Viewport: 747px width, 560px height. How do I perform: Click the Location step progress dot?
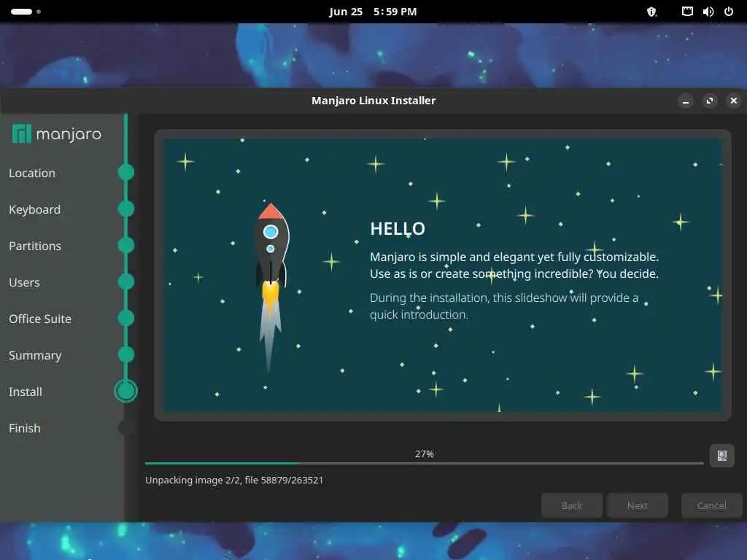pos(125,172)
